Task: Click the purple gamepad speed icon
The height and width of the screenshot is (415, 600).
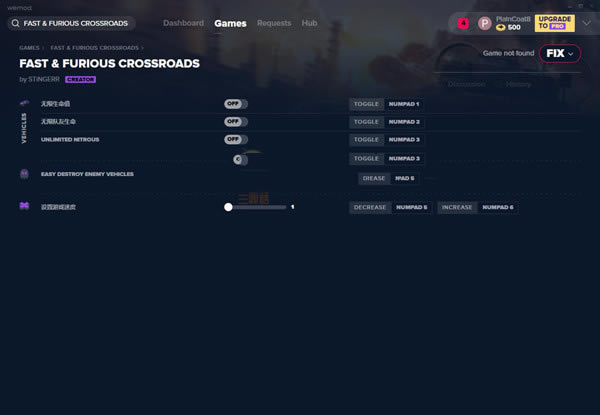Action: pos(24,206)
